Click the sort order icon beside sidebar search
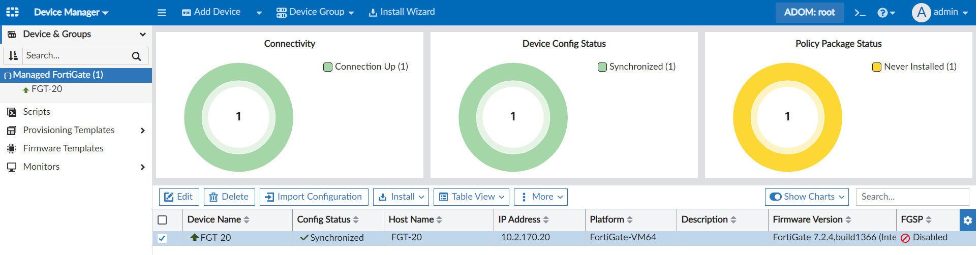Image resolution: width=980 pixels, height=255 pixels. [13, 56]
